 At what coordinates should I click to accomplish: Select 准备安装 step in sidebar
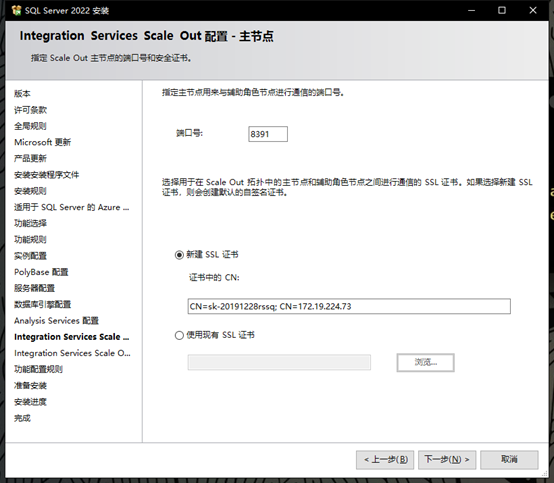point(30,385)
